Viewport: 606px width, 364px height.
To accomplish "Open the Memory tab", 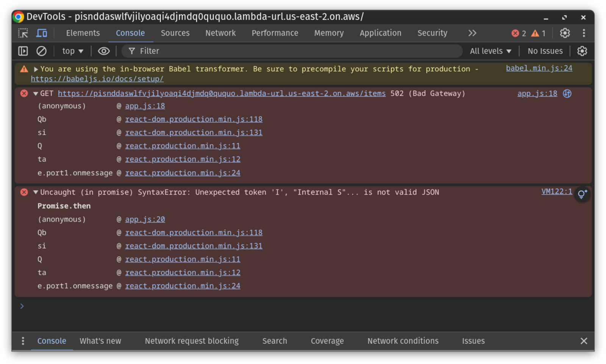I will click(329, 33).
